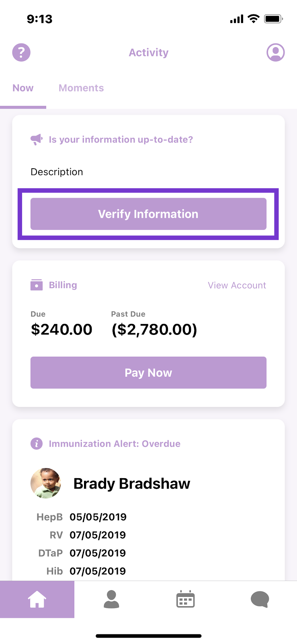The height and width of the screenshot is (644, 297).
Task: Tap Brady Bradshaw's profile photo
Action: (x=46, y=483)
